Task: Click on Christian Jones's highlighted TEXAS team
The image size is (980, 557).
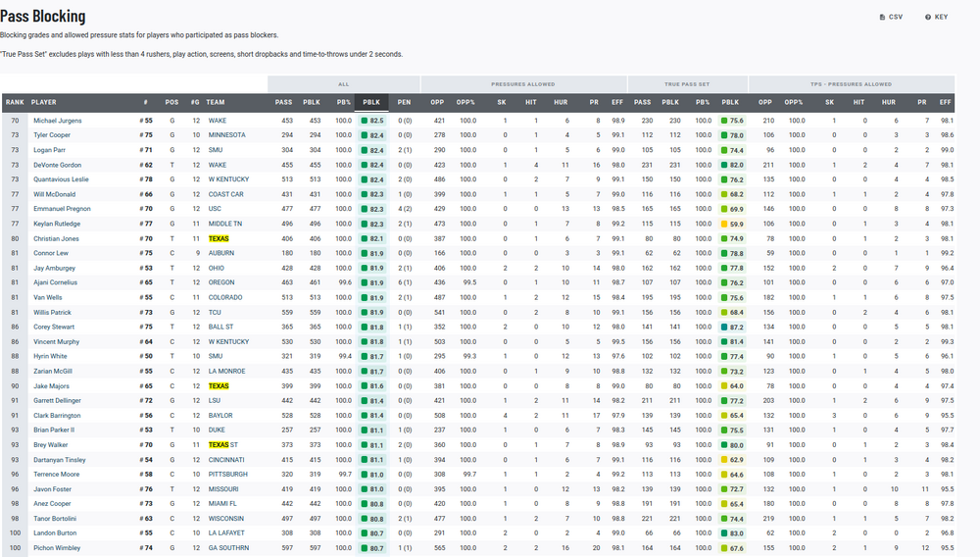Action: (x=219, y=238)
